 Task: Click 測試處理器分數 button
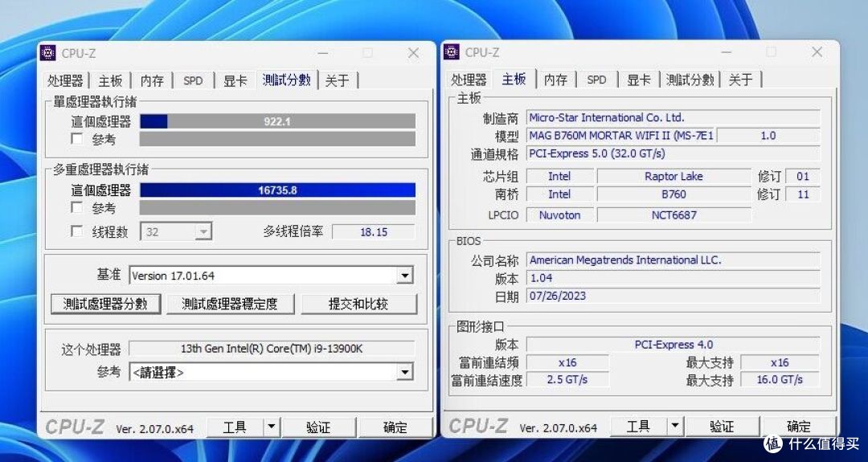pos(105,304)
